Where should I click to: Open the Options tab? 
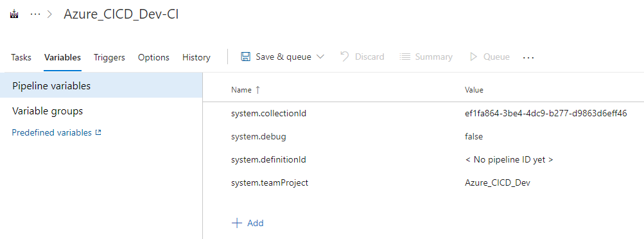[153, 57]
